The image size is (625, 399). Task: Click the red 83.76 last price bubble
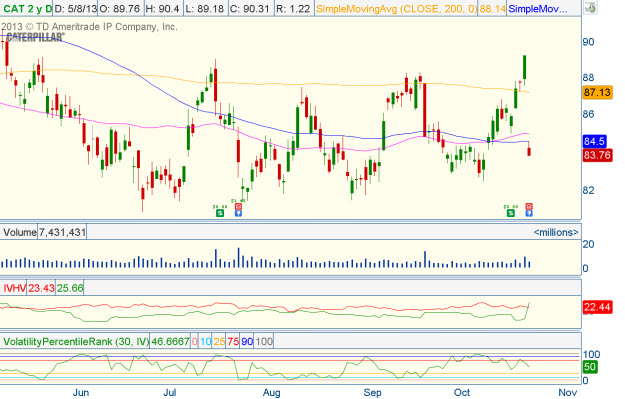click(597, 155)
